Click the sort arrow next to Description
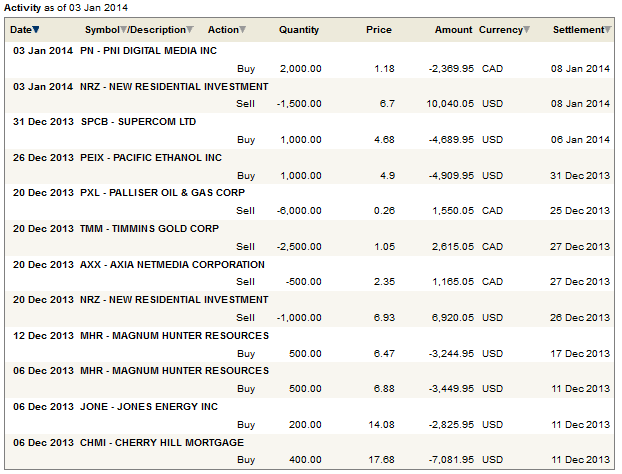Image resolution: width=622 pixels, height=474 pixels. click(x=191, y=30)
